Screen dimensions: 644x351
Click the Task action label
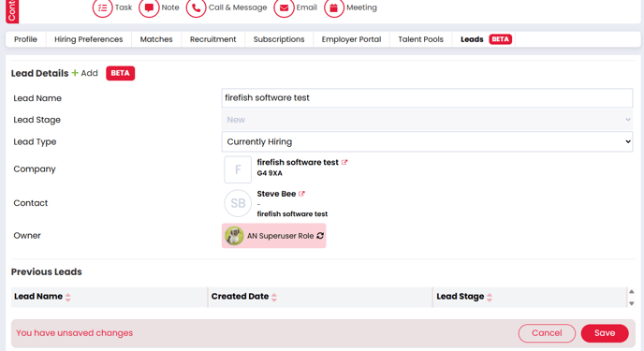click(124, 7)
